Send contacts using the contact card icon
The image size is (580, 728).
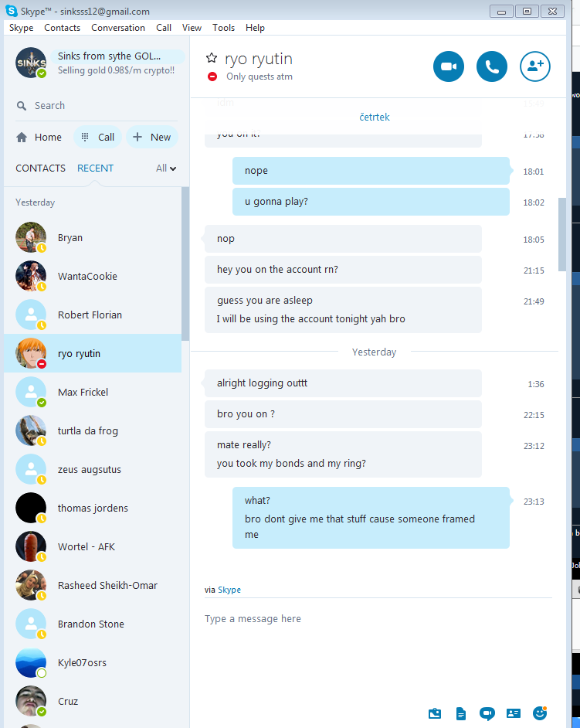pyautogui.click(x=513, y=713)
